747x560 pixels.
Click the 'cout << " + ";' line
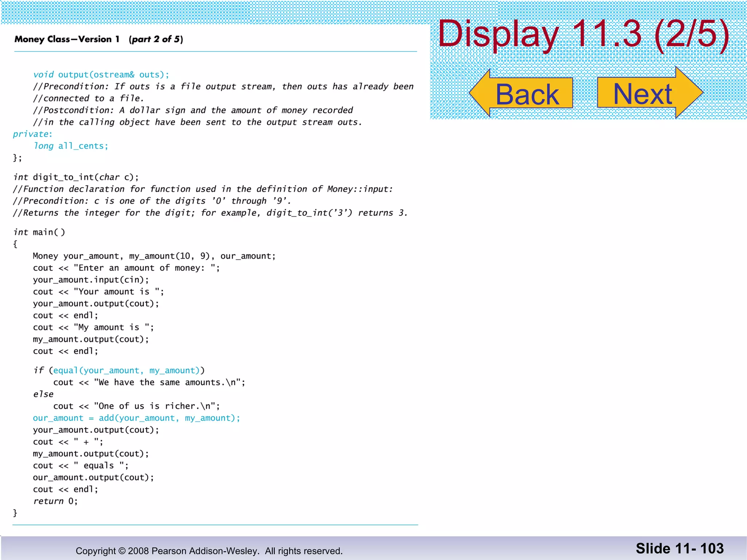point(68,442)
